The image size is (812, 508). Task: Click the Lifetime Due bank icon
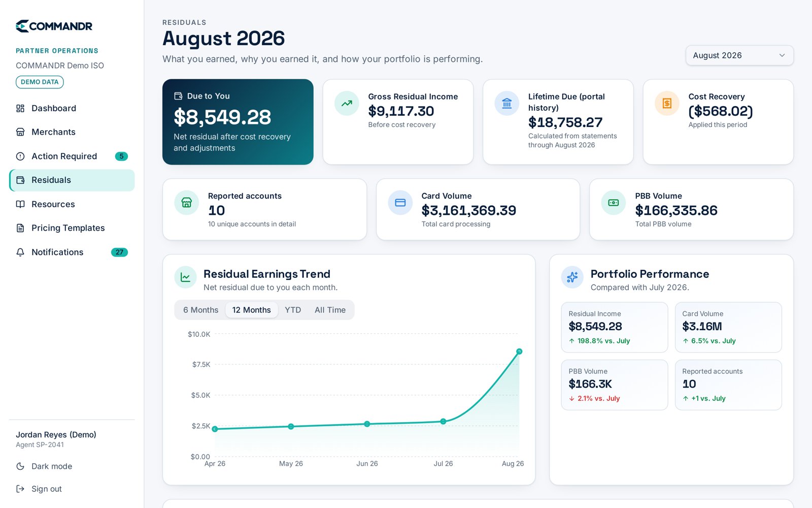pyautogui.click(x=507, y=104)
